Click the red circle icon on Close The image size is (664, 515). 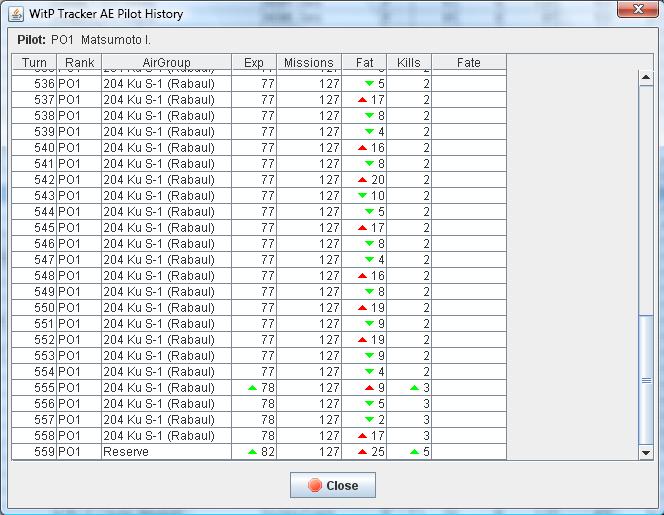click(315, 485)
